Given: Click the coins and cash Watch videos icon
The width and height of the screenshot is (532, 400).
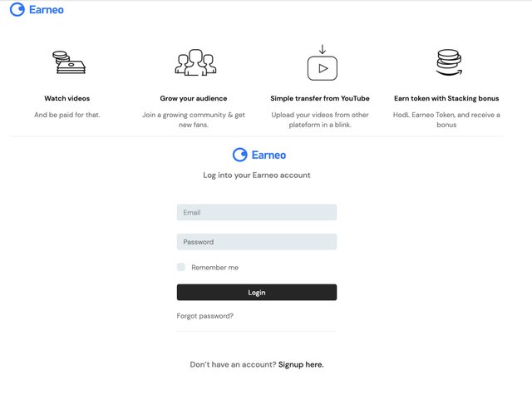Looking at the screenshot, I should [69, 62].
